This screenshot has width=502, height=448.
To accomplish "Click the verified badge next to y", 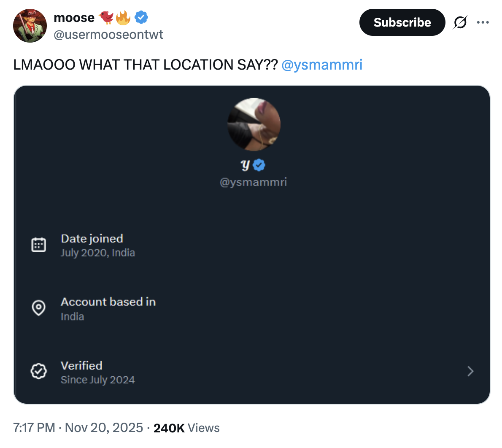I will click(259, 165).
